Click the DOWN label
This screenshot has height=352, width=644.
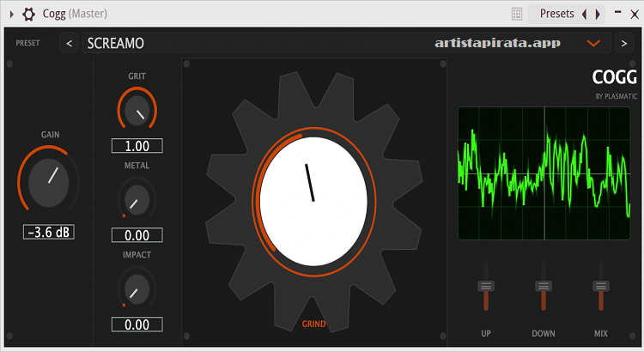[x=544, y=333]
